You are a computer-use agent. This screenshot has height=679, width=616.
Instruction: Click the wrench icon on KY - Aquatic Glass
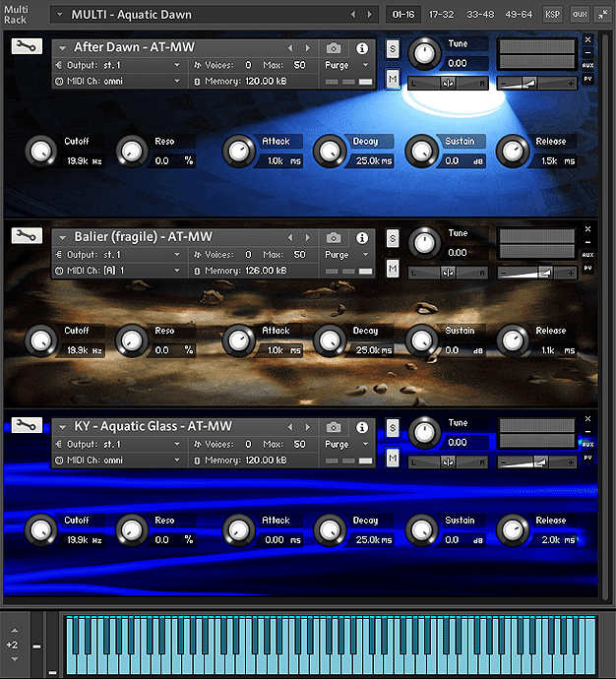27,425
